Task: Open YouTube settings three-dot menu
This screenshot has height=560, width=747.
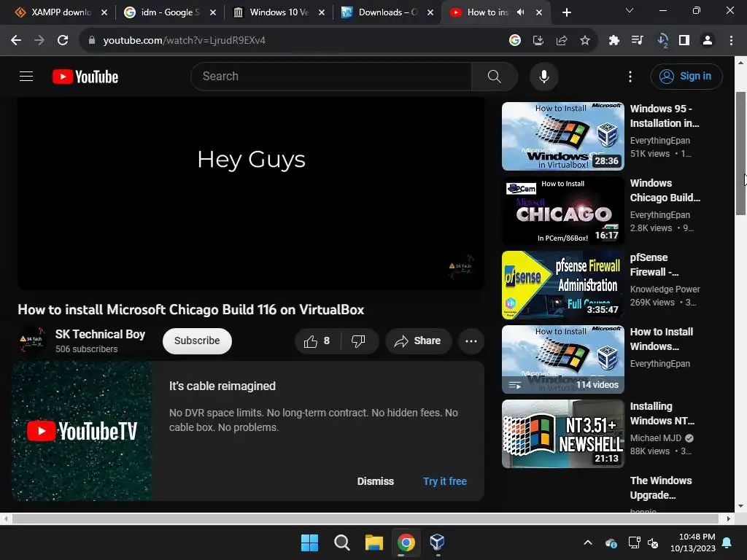Action: click(x=630, y=76)
